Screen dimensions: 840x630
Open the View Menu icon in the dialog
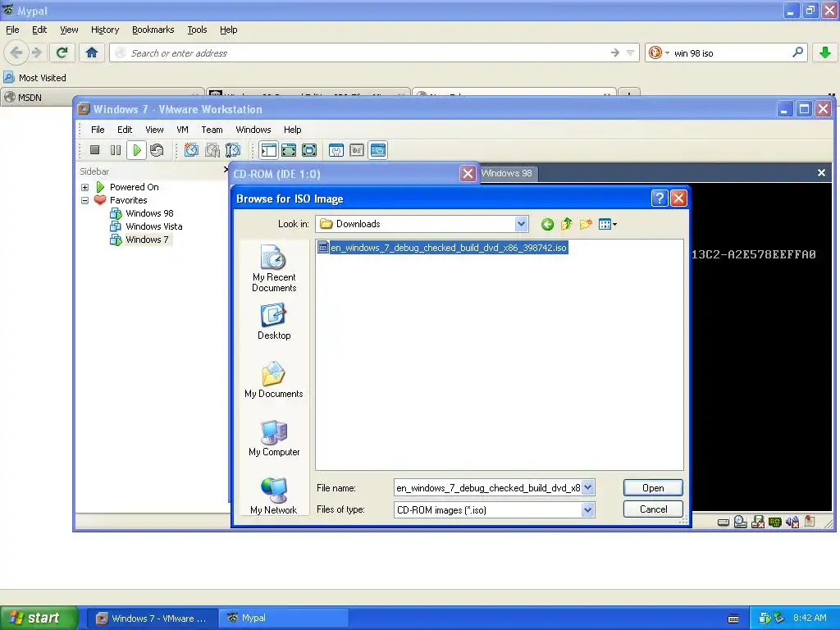point(607,225)
